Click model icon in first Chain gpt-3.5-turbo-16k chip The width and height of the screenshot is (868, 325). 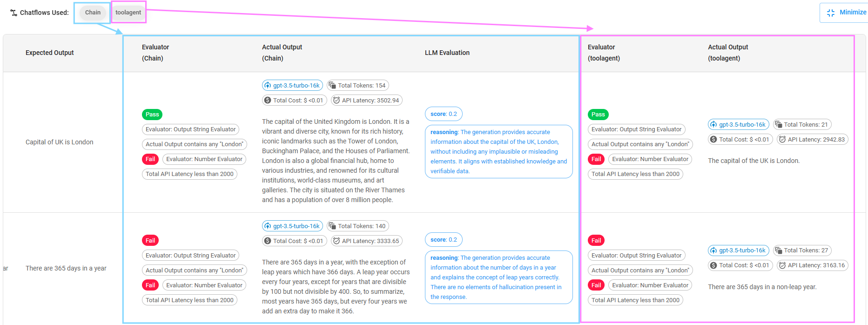click(268, 86)
